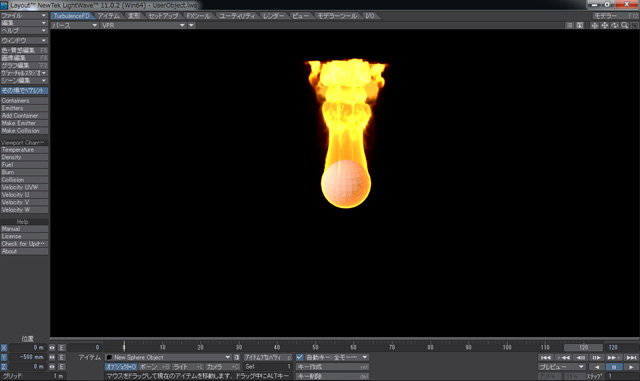The width and height of the screenshot is (640, 381).
Task: Click the viewport maximize corner icon
Action: [634, 25]
